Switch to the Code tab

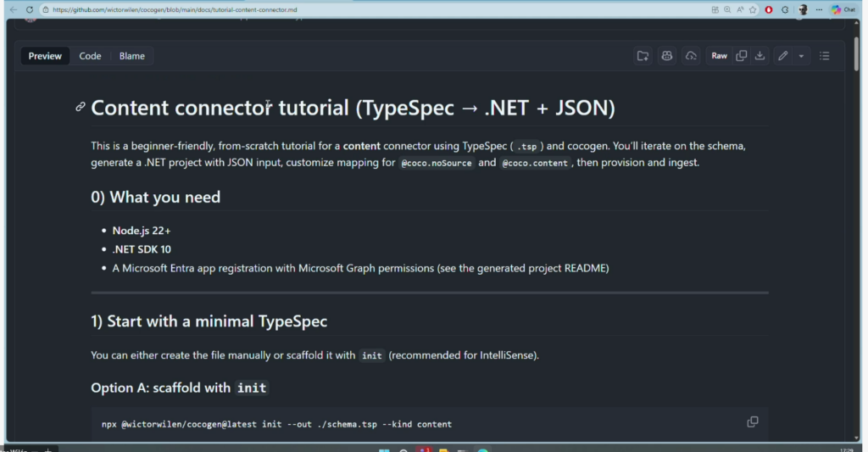coord(90,56)
